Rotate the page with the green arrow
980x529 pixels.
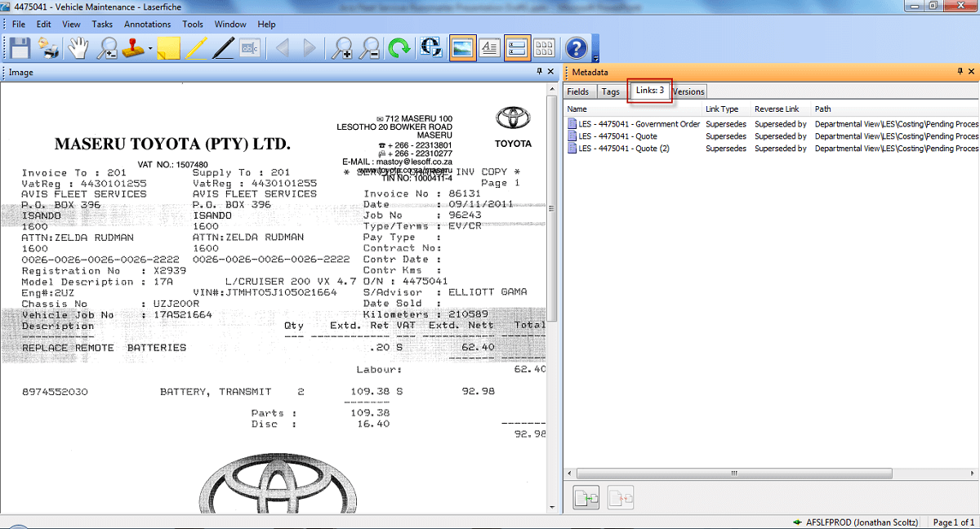[x=399, y=48]
